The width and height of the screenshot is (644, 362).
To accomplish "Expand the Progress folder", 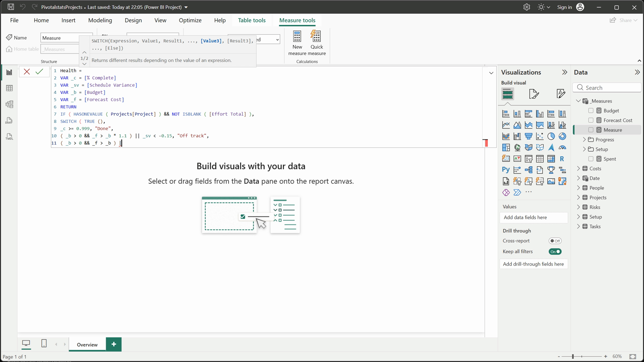I will [584, 140].
